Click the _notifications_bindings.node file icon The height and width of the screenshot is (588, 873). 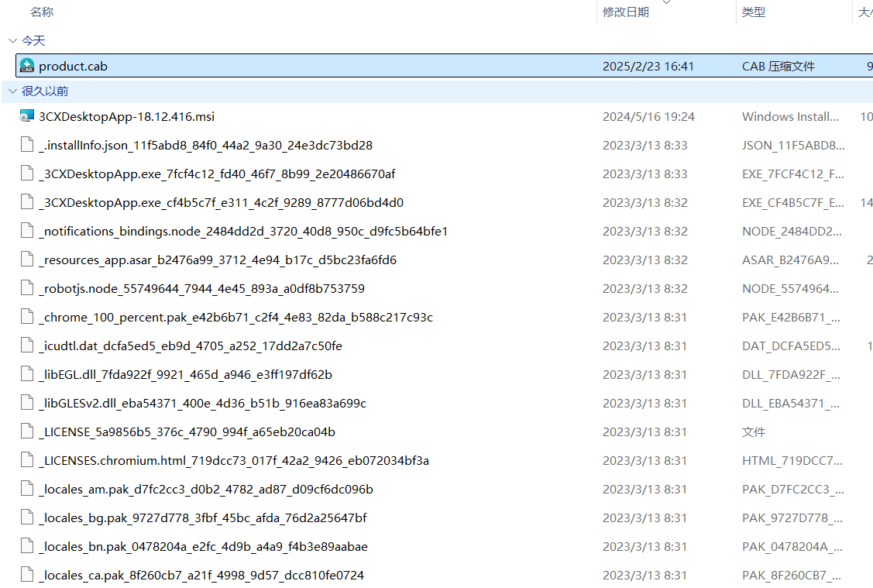[26, 231]
